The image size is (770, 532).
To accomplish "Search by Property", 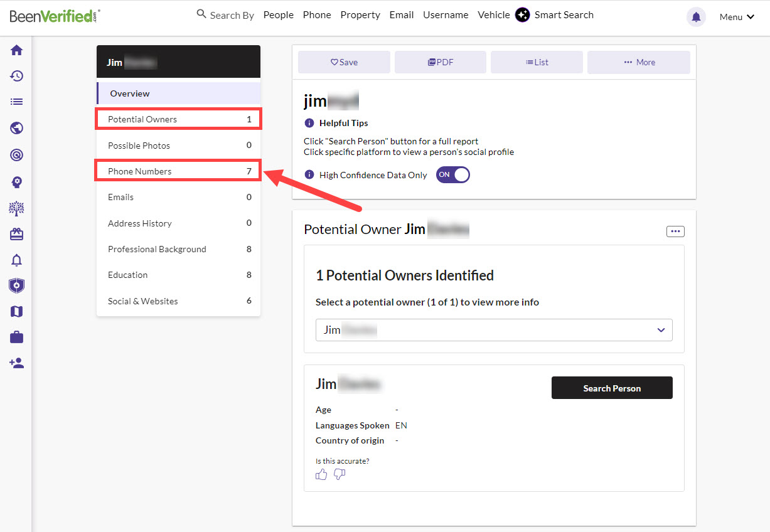I will [360, 15].
